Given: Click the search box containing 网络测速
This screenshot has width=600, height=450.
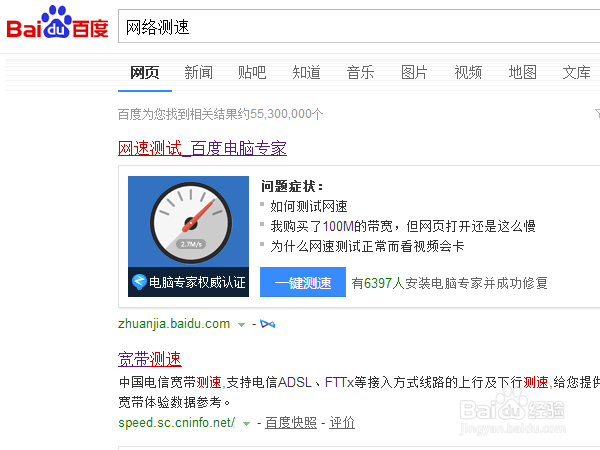Looking at the screenshot, I should pos(359,26).
